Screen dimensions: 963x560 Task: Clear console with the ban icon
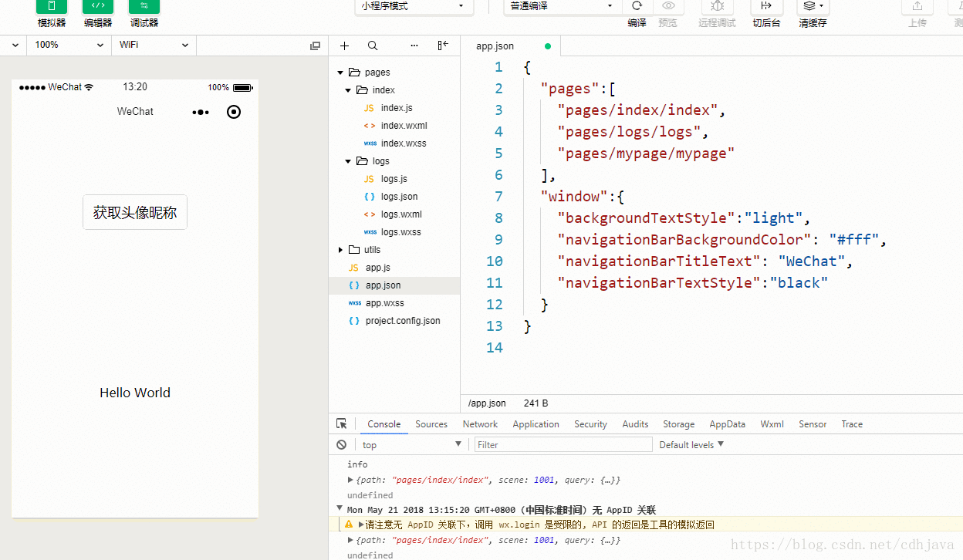pos(342,445)
